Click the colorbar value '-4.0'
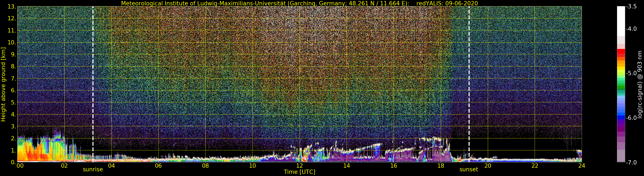This screenshot has height=176, width=644. [x=631, y=29]
